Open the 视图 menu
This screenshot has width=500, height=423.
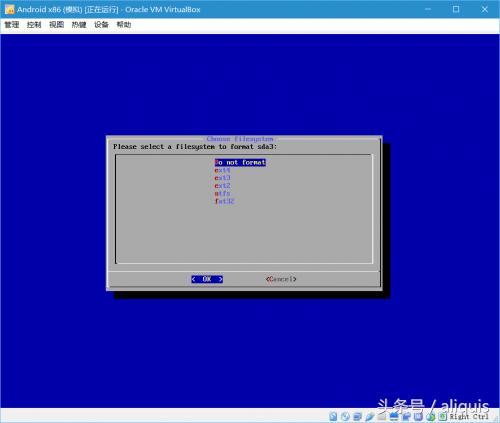click(56, 24)
